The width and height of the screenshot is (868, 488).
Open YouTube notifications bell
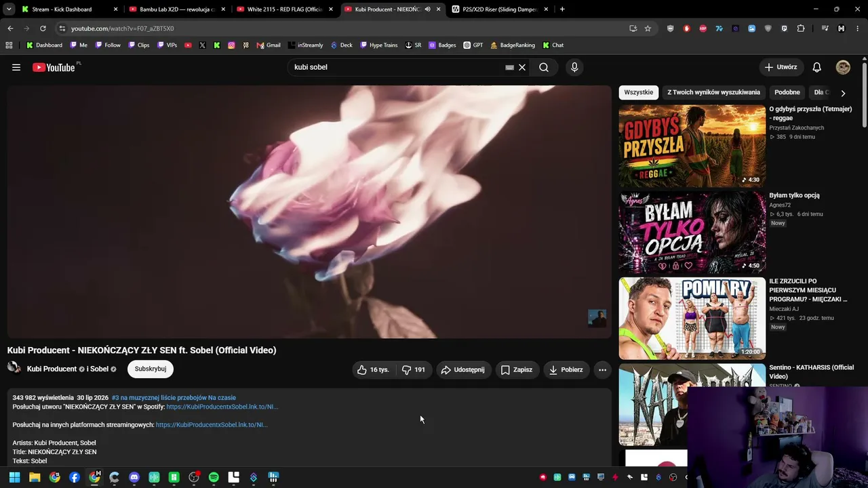(817, 67)
